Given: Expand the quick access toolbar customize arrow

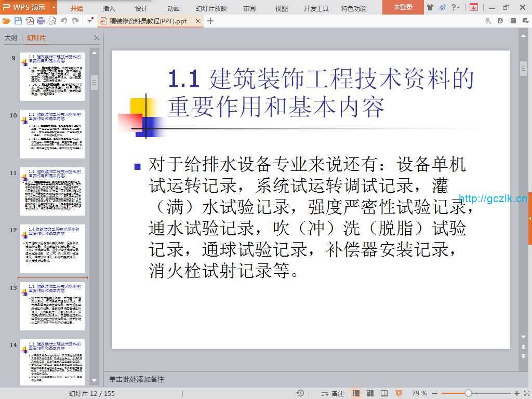Looking at the screenshot, I should [90, 21].
